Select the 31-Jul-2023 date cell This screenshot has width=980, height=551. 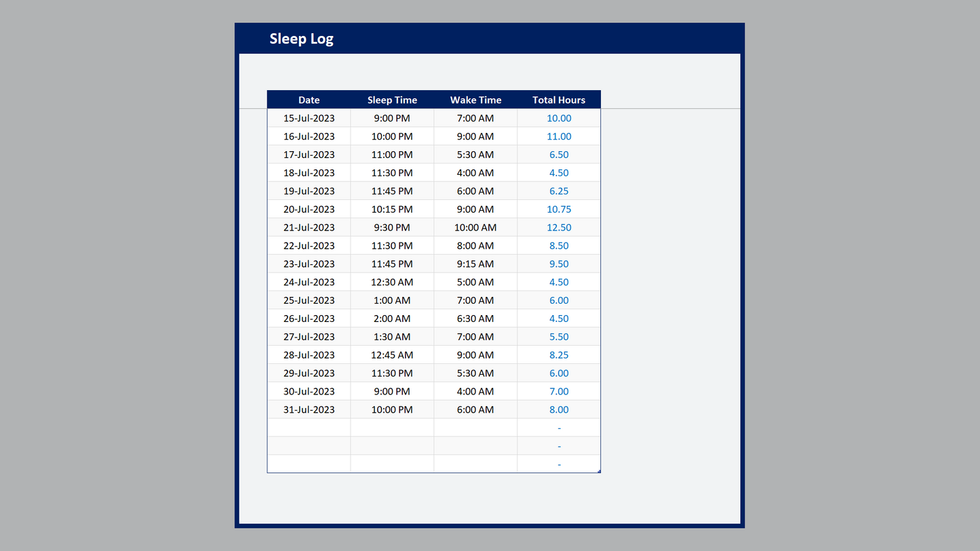309,410
